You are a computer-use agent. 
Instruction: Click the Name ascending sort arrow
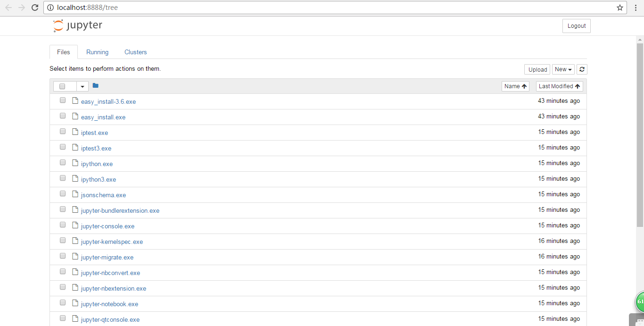point(524,86)
